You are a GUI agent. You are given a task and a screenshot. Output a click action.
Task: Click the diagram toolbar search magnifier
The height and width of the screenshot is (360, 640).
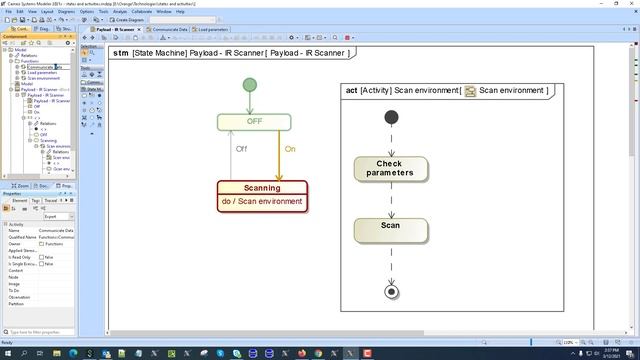335,38
